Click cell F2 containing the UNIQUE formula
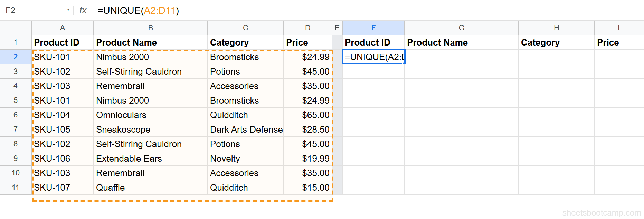The height and width of the screenshot is (219, 644). point(373,57)
